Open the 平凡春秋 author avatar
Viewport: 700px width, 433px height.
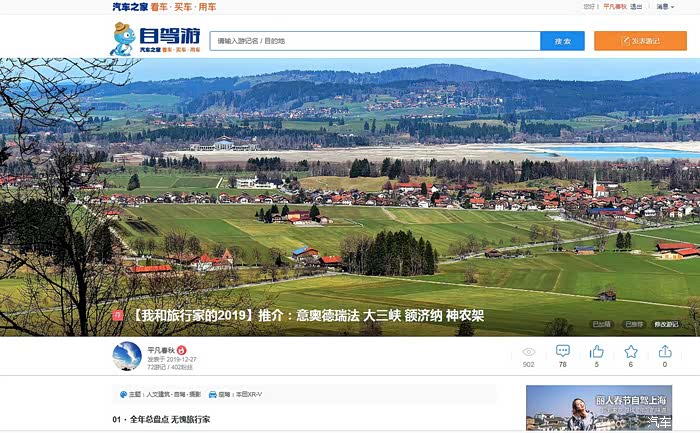[x=127, y=356]
